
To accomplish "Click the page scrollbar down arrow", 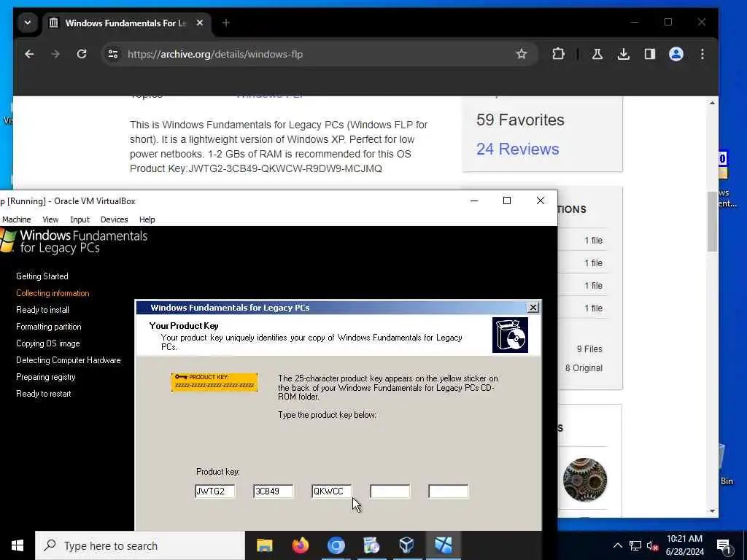I will (712, 511).
